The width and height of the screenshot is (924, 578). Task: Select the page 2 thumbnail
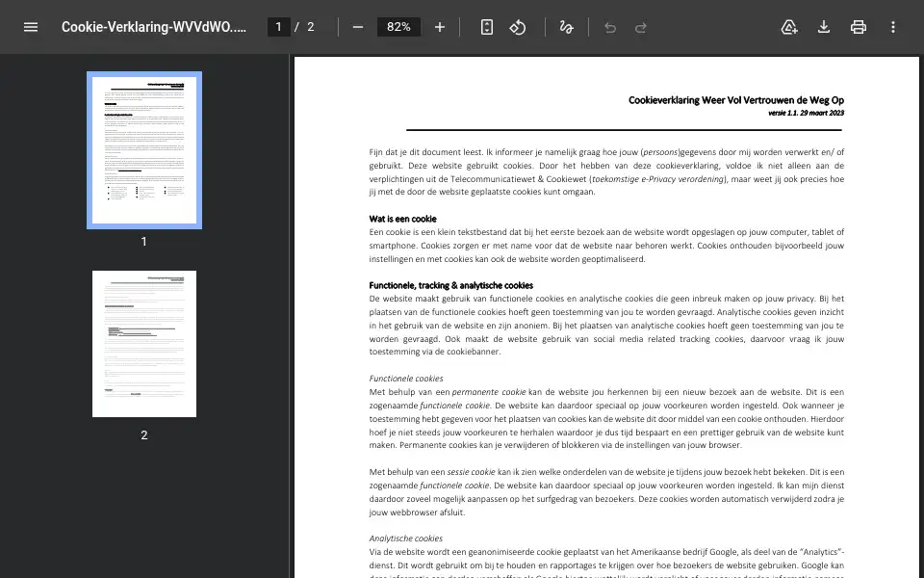(x=144, y=344)
